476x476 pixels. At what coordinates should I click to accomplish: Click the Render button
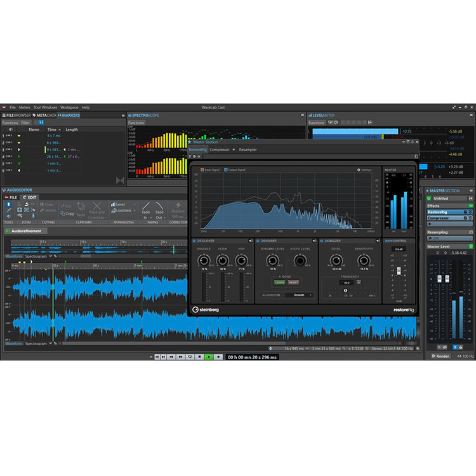click(x=442, y=356)
